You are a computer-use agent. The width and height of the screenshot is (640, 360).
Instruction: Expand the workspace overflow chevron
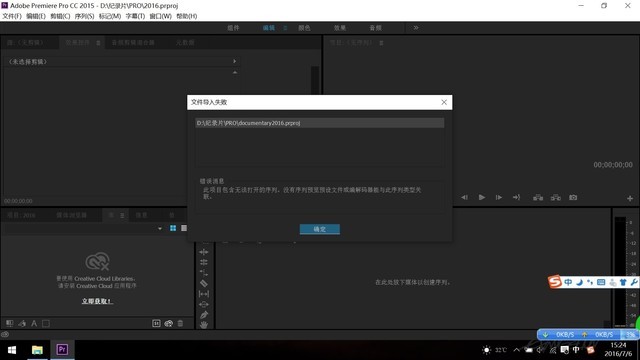tap(416, 28)
